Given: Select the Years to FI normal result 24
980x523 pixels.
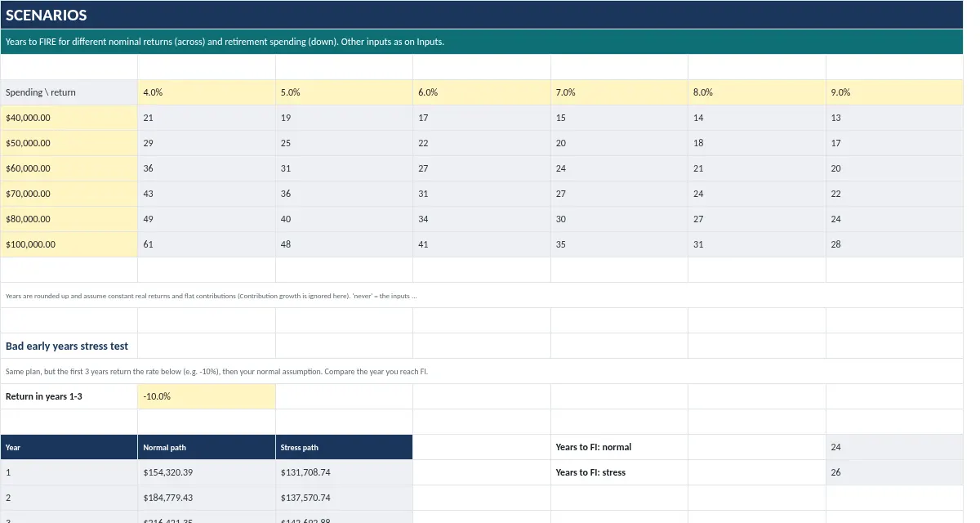Looking at the screenshot, I should 895,447.
